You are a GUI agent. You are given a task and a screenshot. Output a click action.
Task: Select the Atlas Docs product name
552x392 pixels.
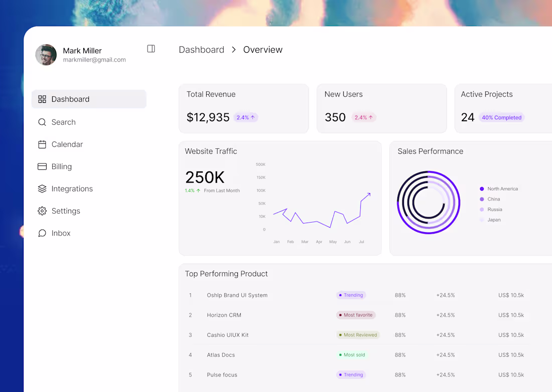click(x=221, y=355)
